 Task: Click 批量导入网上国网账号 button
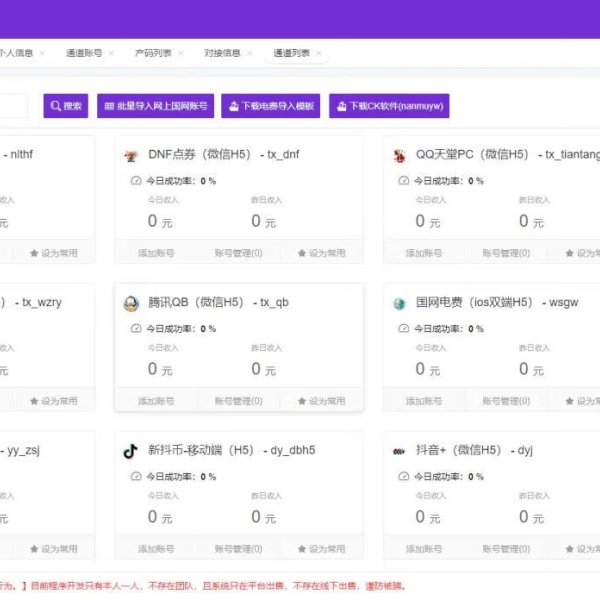(x=155, y=106)
